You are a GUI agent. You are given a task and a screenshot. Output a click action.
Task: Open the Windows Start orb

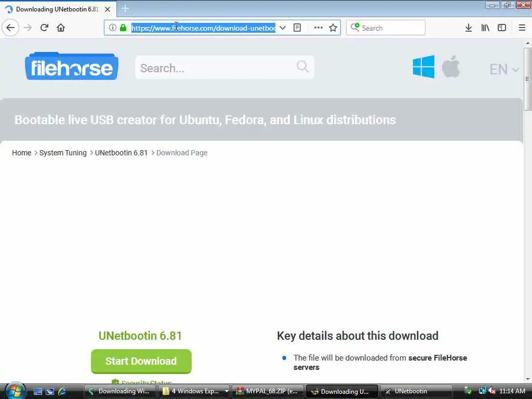(x=15, y=391)
